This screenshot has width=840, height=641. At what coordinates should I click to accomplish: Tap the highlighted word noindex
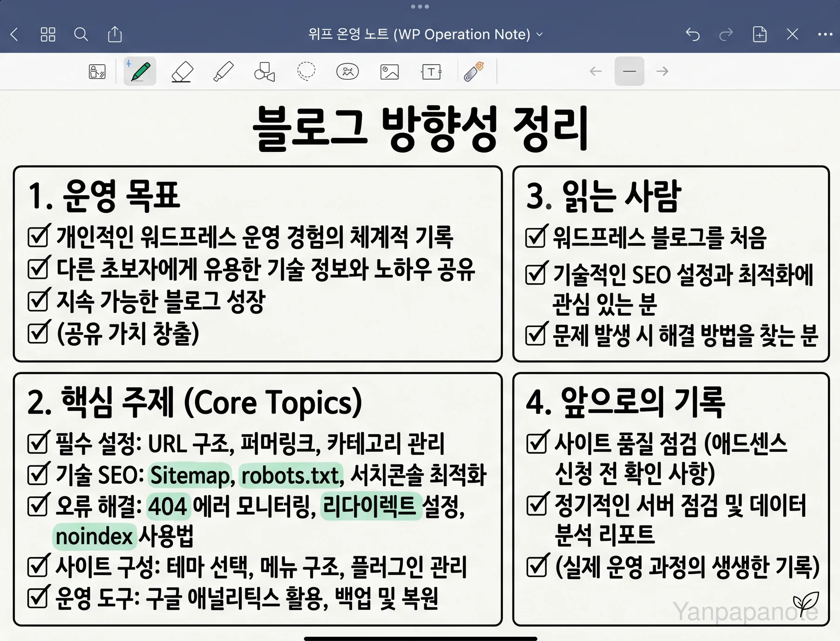click(x=95, y=536)
